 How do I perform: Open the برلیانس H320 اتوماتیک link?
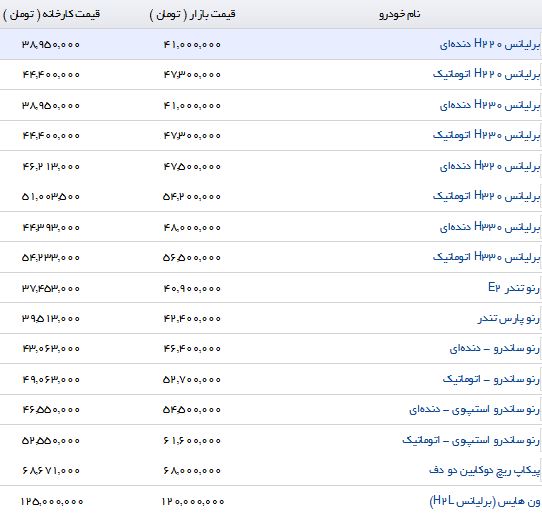pos(486,196)
